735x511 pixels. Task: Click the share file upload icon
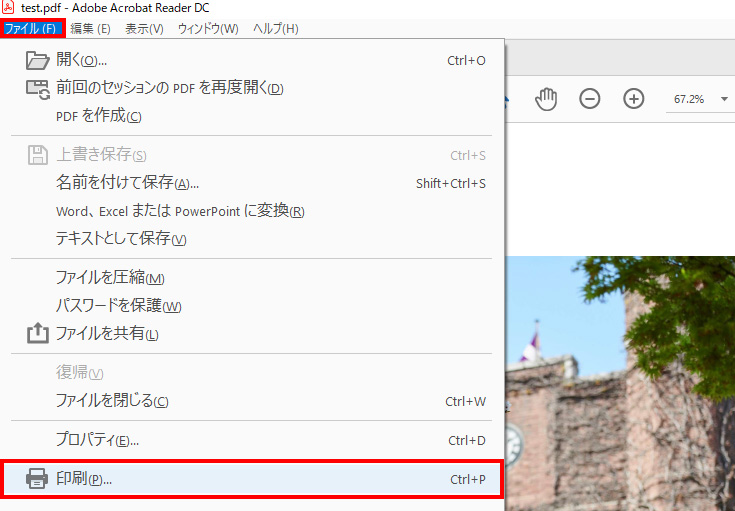point(36,333)
